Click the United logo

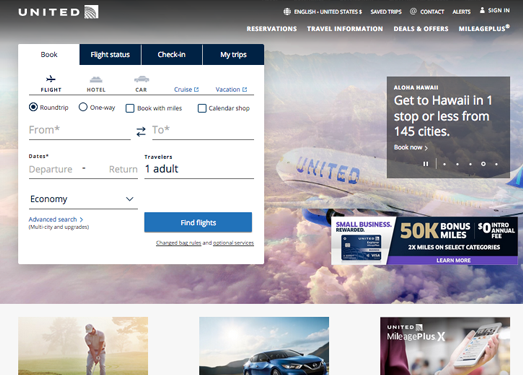58,12
